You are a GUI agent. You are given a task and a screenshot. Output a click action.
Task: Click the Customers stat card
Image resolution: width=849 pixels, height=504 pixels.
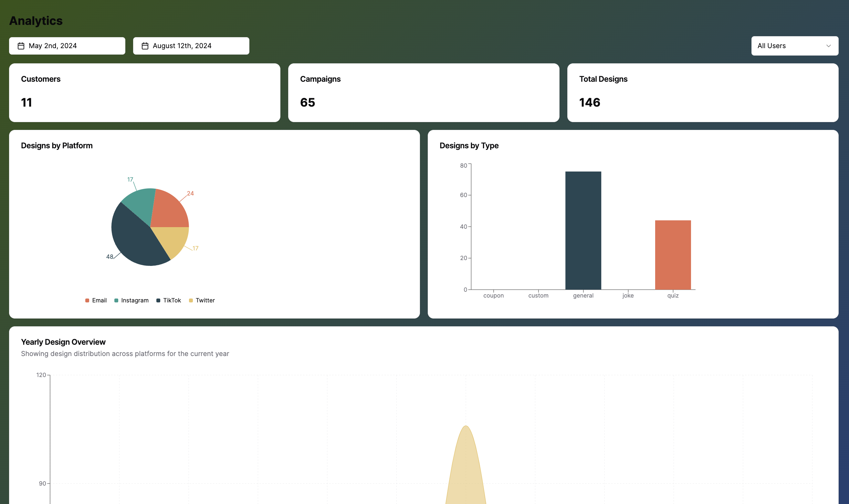144,92
